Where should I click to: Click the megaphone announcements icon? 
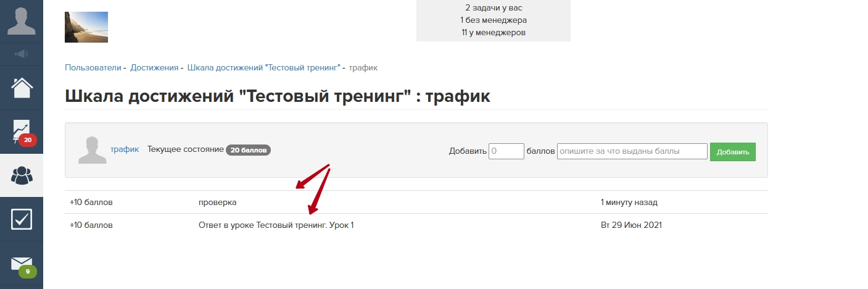[x=22, y=54]
